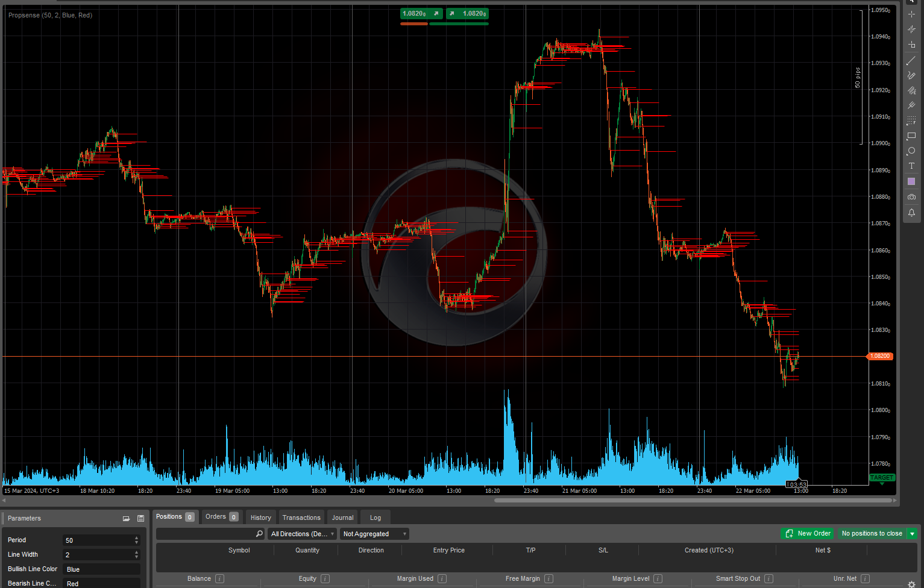The width and height of the screenshot is (924, 588).
Task: Show Unr. Net info icon
Action: [865, 578]
